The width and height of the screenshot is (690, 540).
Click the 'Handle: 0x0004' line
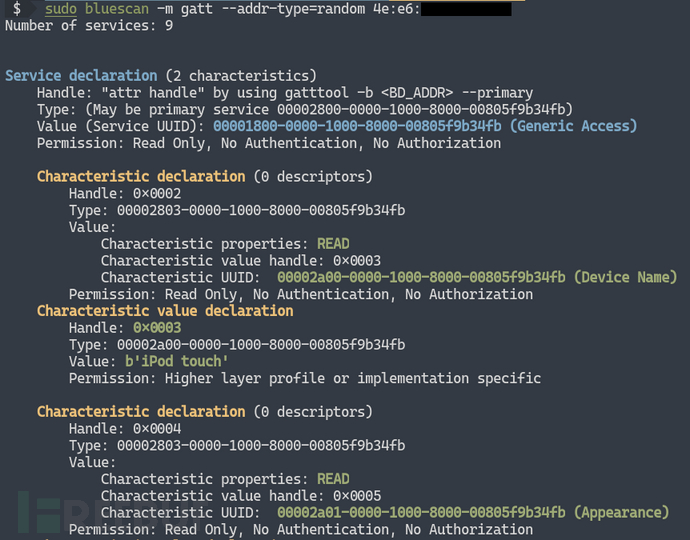coord(125,429)
